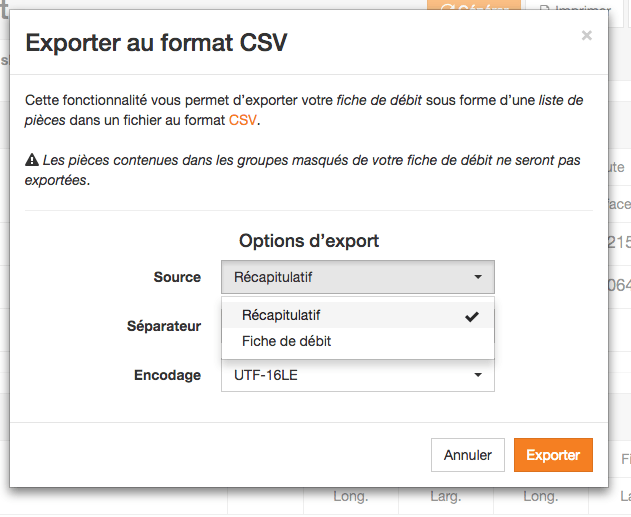The image size is (631, 517).
Task: Select the Récapitulatif option in the list
Action: coord(358,315)
